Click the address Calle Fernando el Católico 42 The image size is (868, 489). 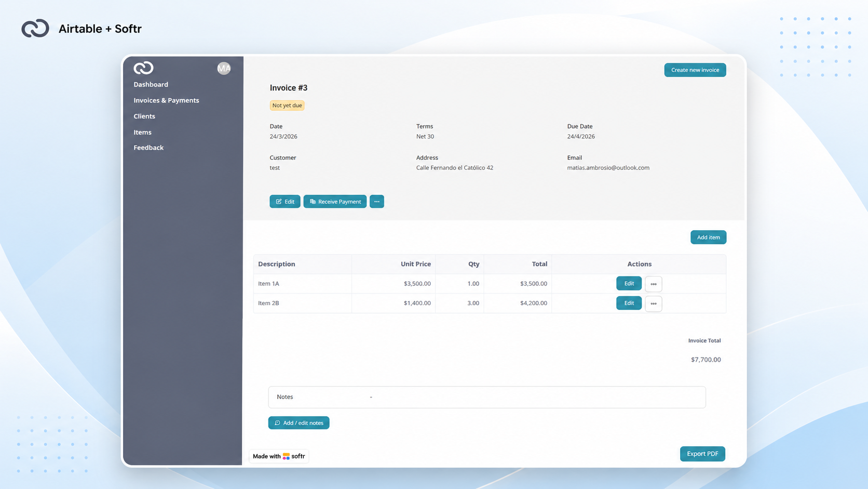coord(455,168)
